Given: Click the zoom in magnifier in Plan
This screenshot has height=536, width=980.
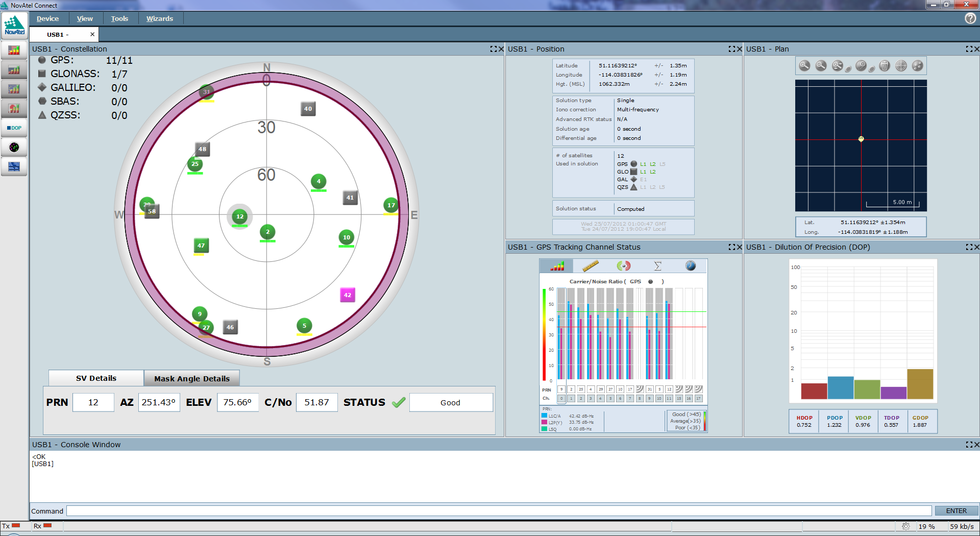Looking at the screenshot, I should coord(804,66).
